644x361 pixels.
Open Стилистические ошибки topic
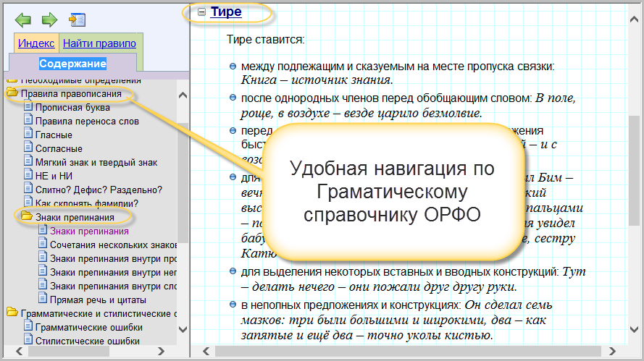[x=88, y=341]
